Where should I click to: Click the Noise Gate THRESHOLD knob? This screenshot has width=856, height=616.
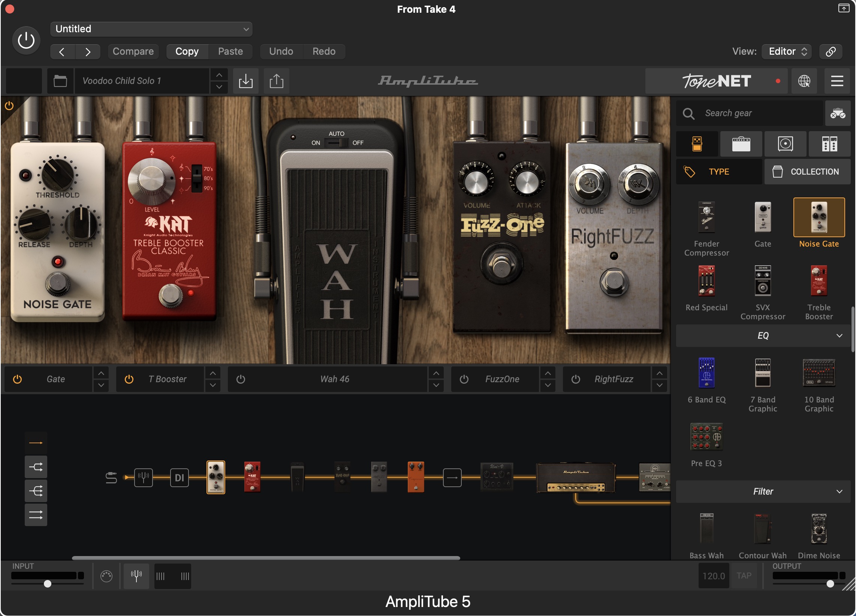pos(57,174)
